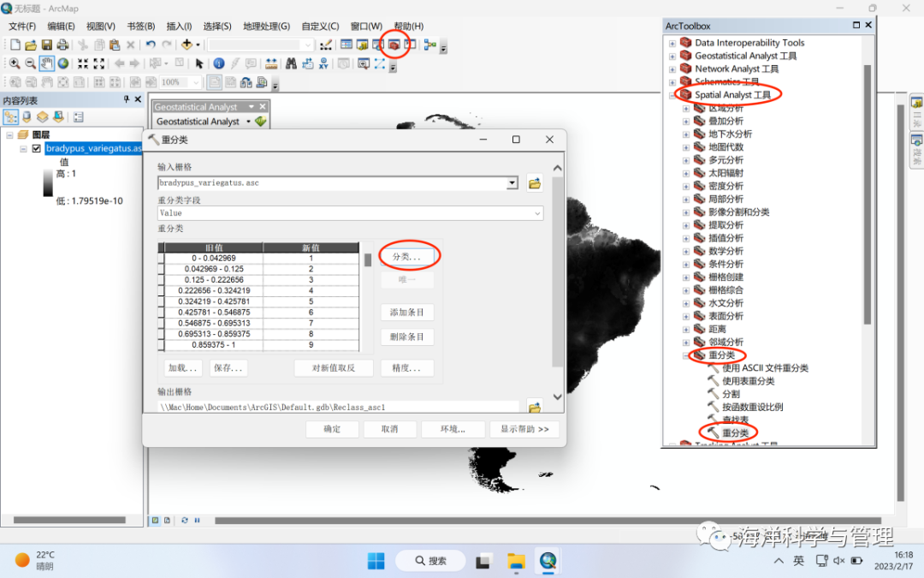Click the 分类... button

point(407,257)
